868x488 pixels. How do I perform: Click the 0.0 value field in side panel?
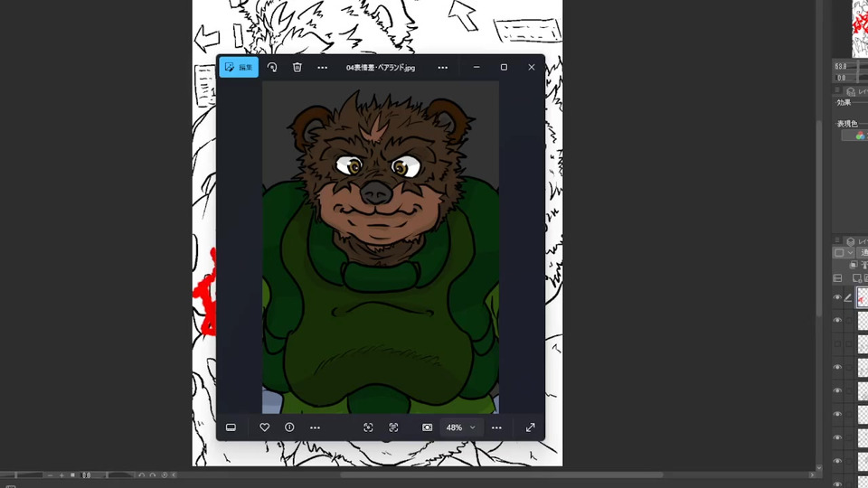[x=841, y=78]
